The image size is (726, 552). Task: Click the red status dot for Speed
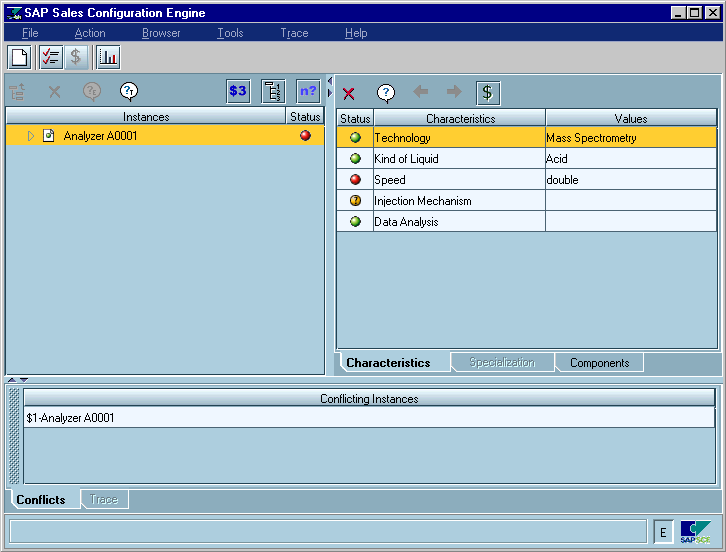coord(355,180)
